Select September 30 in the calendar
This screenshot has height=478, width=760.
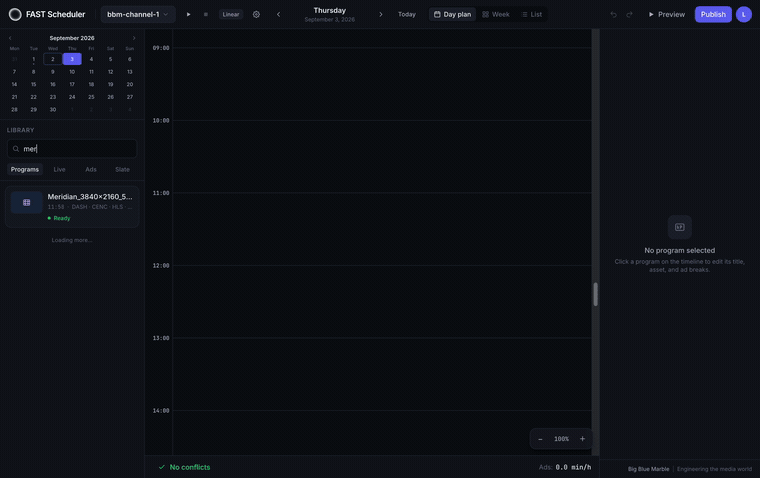coord(53,110)
